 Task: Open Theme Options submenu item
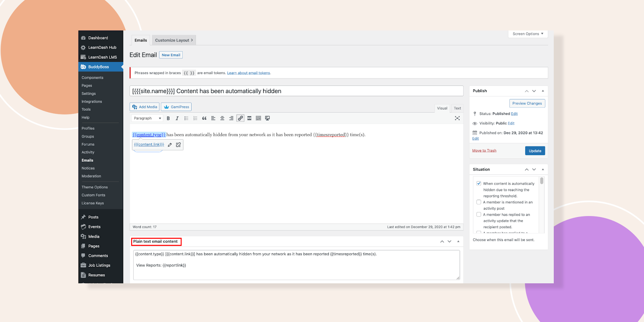pyautogui.click(x=95, y=187)
